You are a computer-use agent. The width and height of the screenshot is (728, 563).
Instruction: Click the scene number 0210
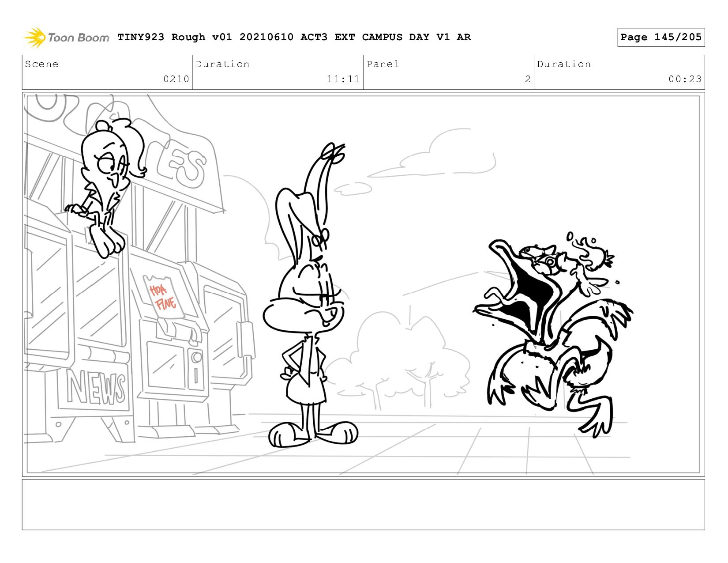pos(176,79)
